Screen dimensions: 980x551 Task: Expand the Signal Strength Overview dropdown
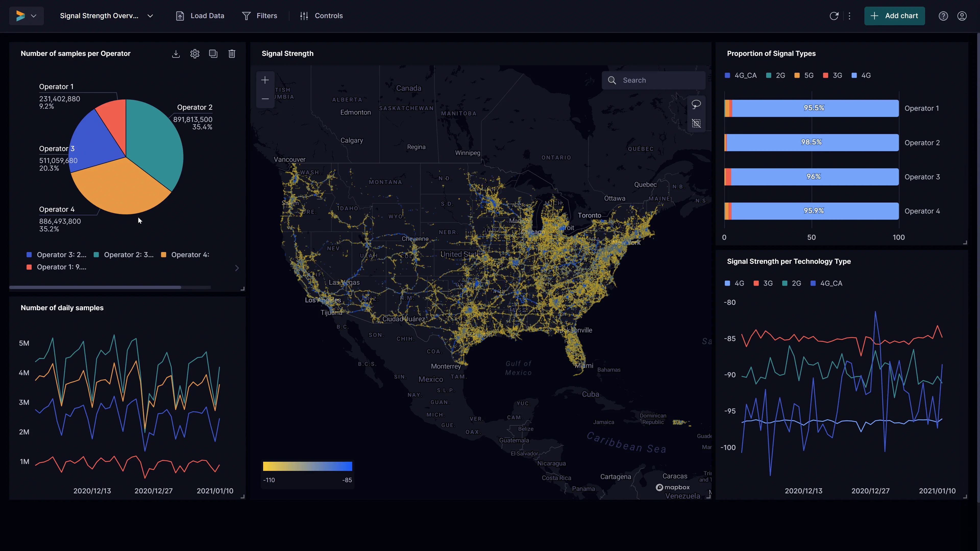tap(150, 16)
